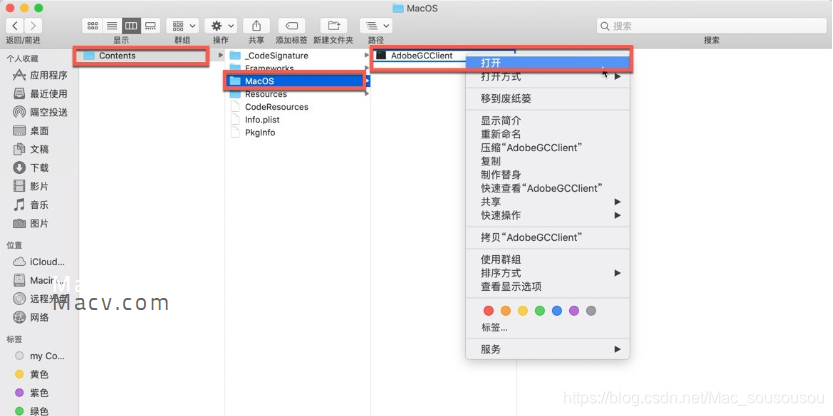Choose 复制 in context menu
This screenshot has height=416, width=833.
[547, 161]
